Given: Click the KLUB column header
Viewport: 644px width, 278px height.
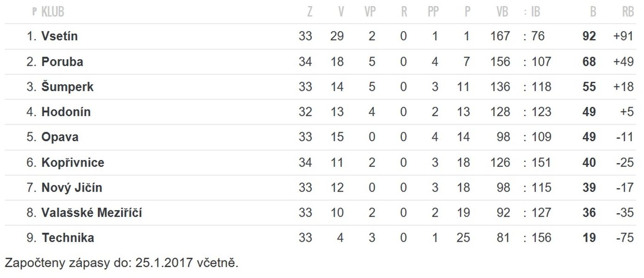Looking at the screenshot, I should [x=53, y=12].
